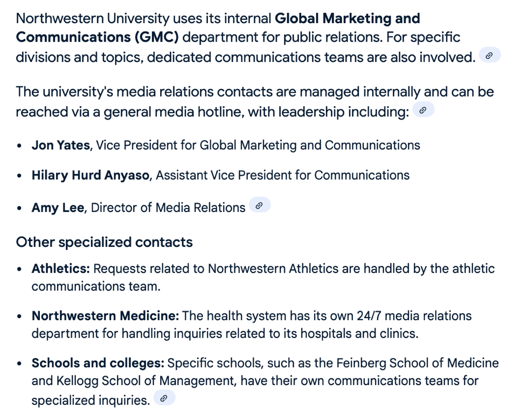Click "Vice President for Global Marketing and Communications" title
Screen dimensions: 528x420
(x=258, y=145)
